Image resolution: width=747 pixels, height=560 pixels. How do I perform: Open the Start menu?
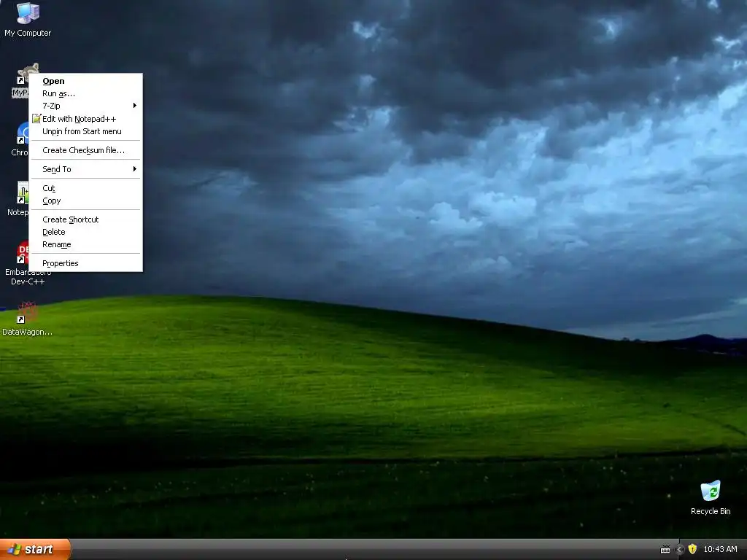tap(35, 549)
